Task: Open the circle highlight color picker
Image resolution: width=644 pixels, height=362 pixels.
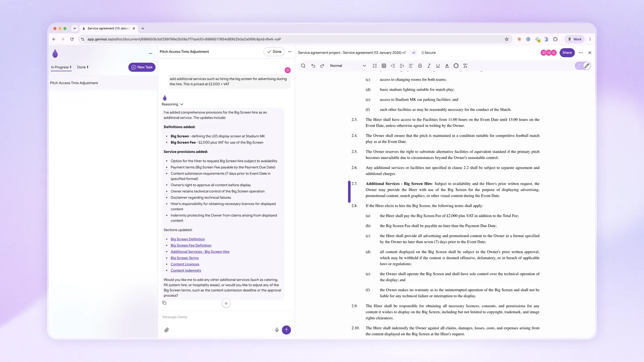Action: tap(456, 66)
